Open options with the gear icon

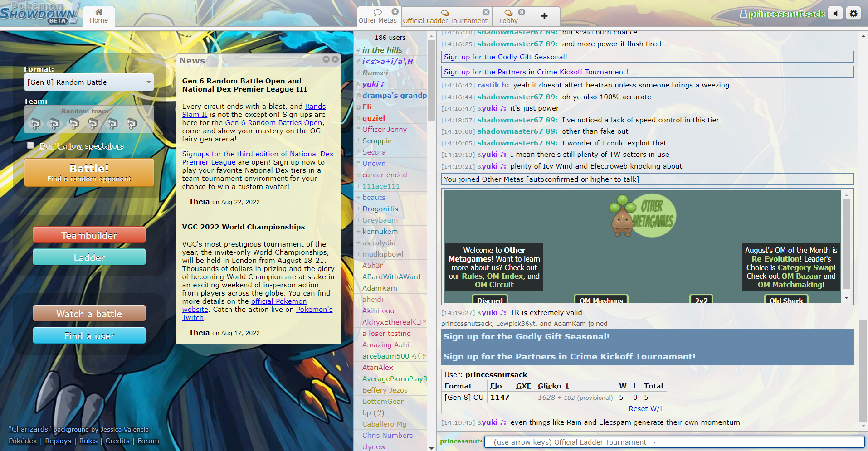[853, 14]
